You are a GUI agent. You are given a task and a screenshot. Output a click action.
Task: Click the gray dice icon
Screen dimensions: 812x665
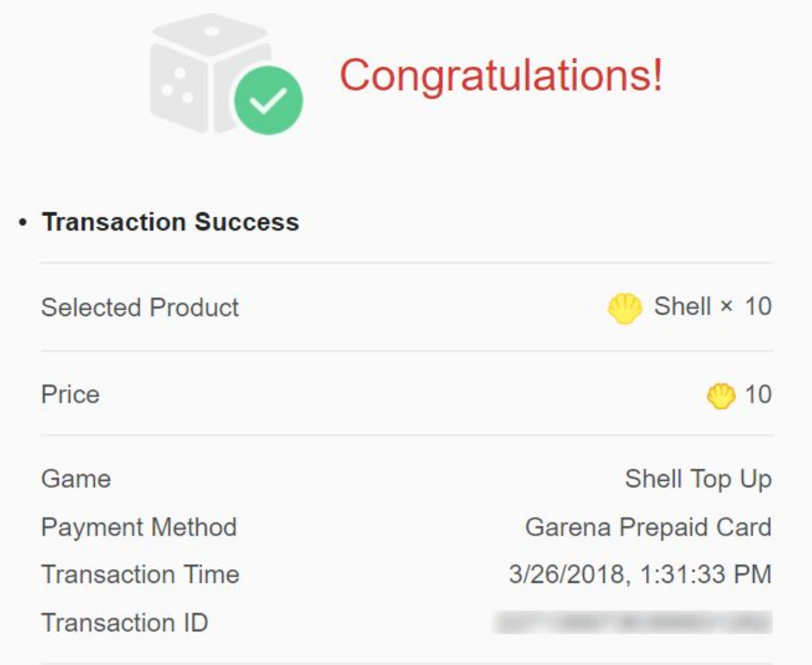tap(210, 73)
